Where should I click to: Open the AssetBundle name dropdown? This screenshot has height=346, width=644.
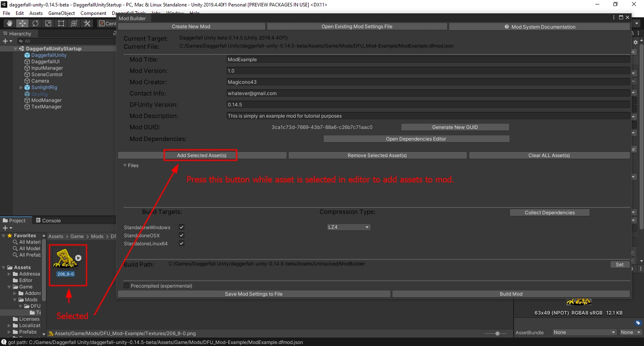584,332
